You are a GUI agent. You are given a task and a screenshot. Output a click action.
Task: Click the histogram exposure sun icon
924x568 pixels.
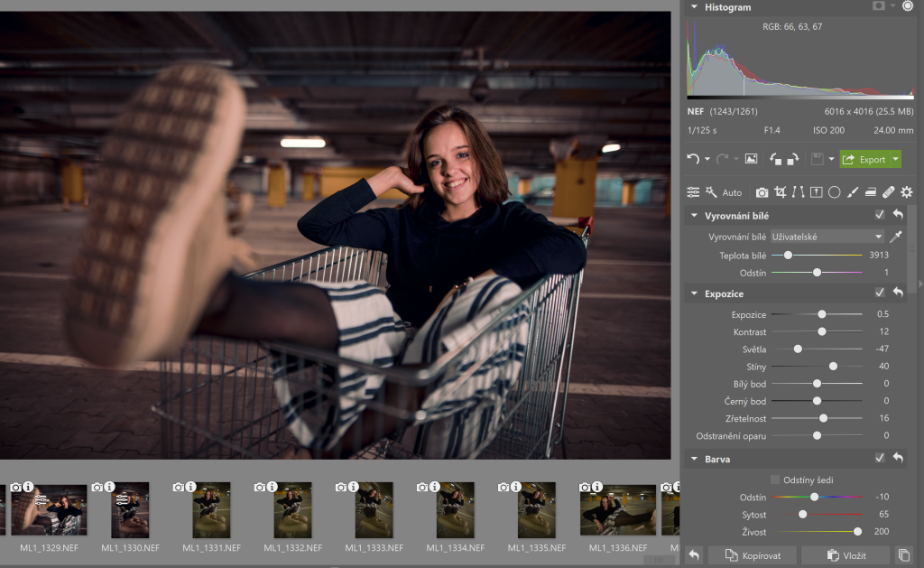click(908, 6)
